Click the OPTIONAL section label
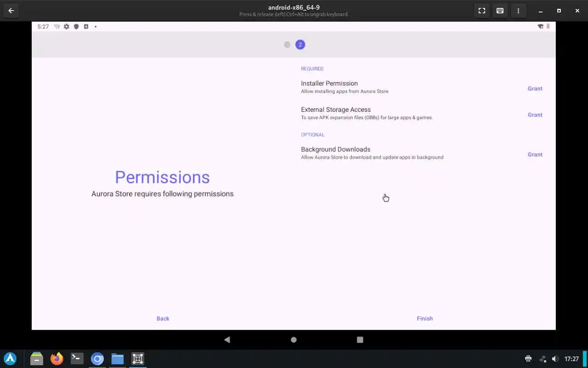The width and height of the screenshot is (588, 368). [x=312, y=135]
